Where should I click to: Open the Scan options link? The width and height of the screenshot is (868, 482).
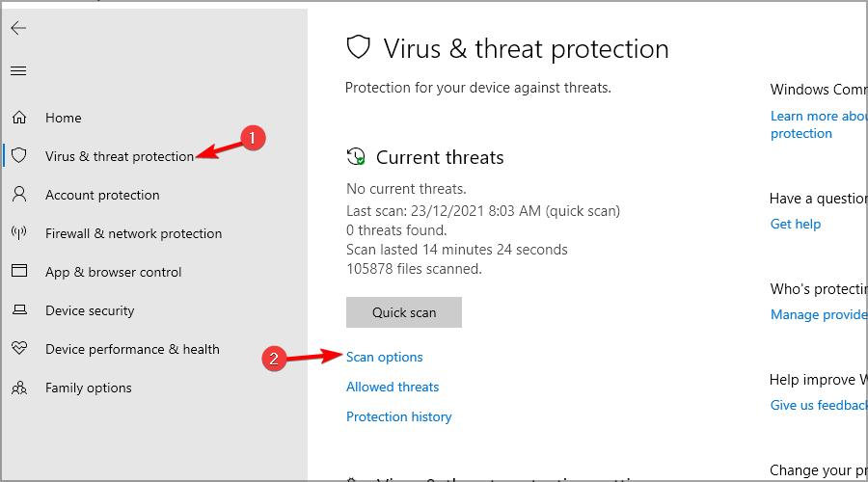tap(385, 357)
